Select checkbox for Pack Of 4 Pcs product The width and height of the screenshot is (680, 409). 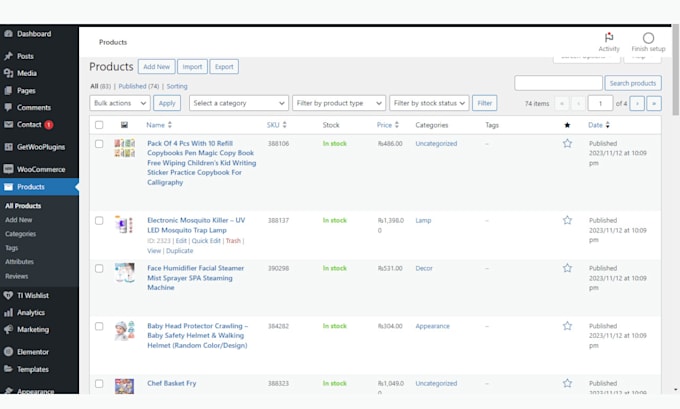(99, 144)
